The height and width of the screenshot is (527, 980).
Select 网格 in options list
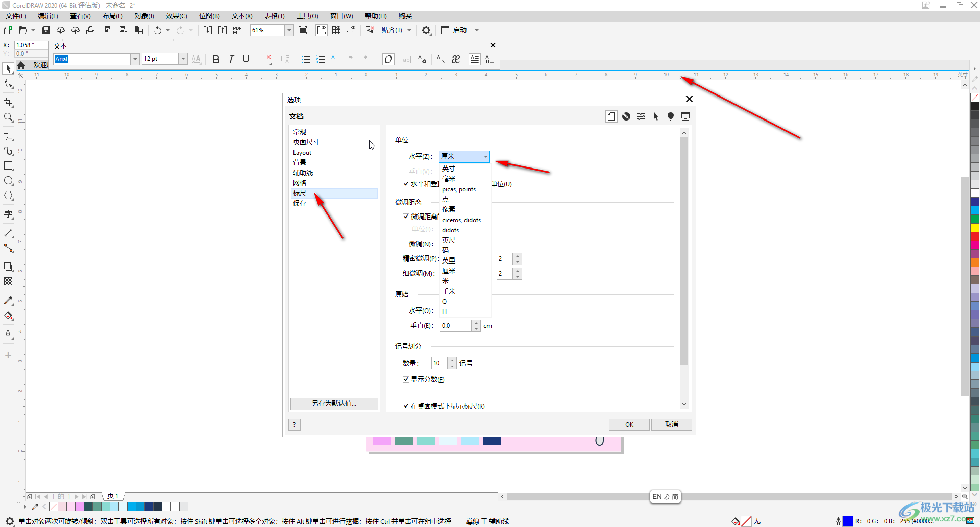334,183
